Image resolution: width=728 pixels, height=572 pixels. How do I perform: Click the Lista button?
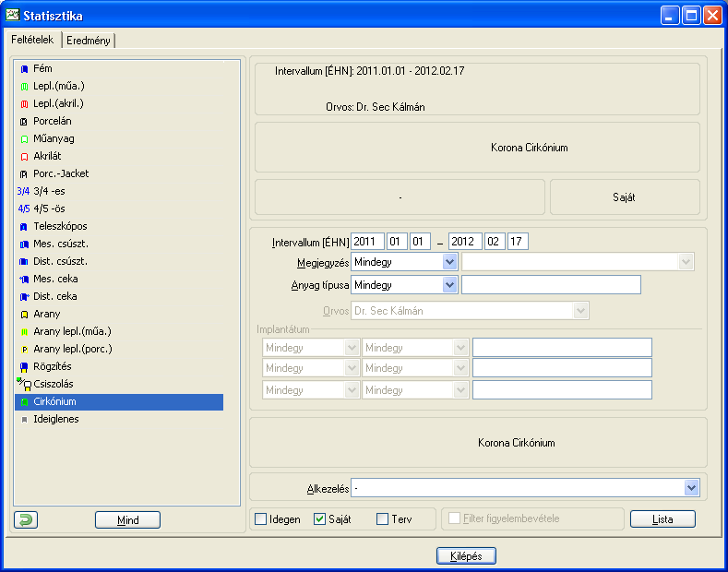[662, 519]
